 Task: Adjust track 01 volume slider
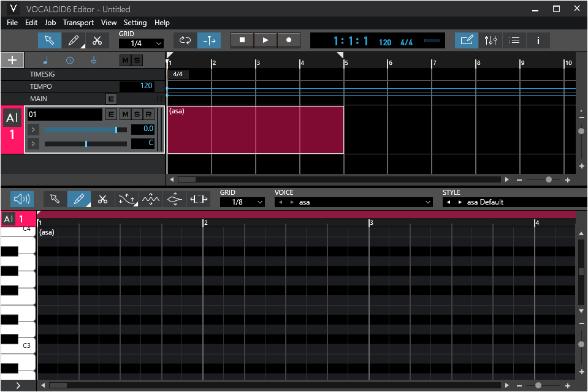(x=85, y=130)
